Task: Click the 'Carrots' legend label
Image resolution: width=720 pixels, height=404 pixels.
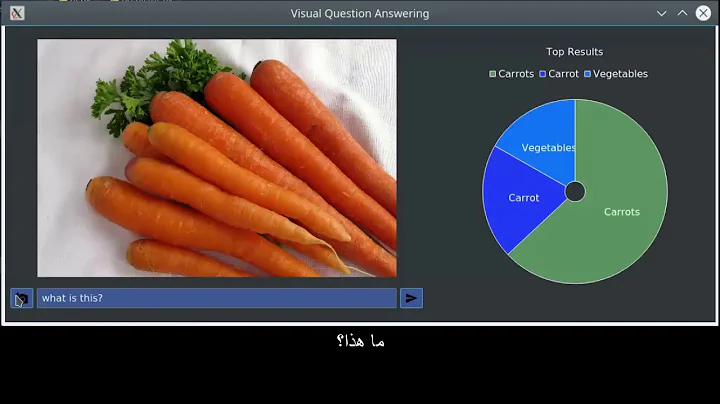Action: coord(516,74)
